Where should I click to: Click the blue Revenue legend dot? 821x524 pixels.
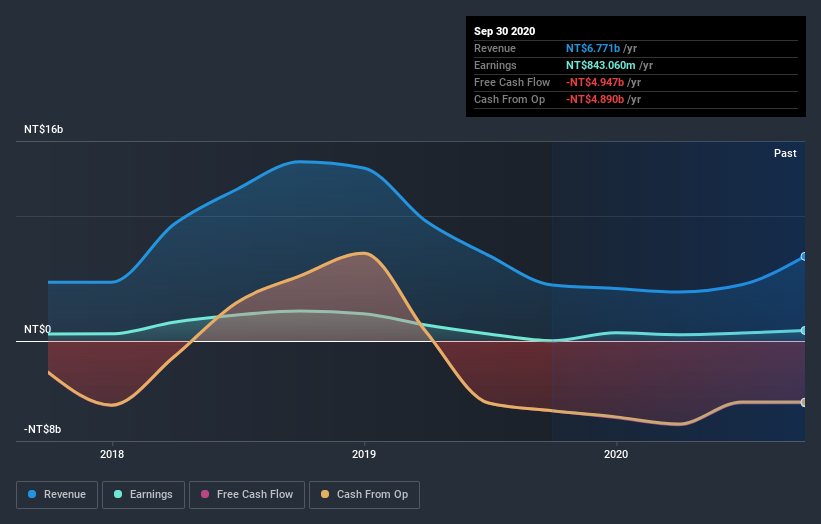[32, 494]
